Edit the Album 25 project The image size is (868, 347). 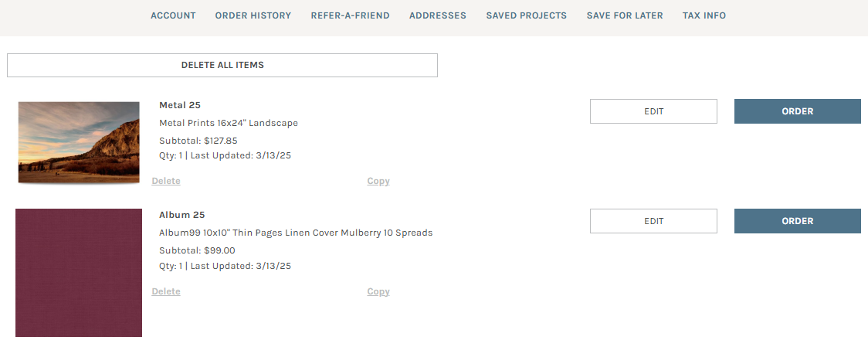(653, 221)
